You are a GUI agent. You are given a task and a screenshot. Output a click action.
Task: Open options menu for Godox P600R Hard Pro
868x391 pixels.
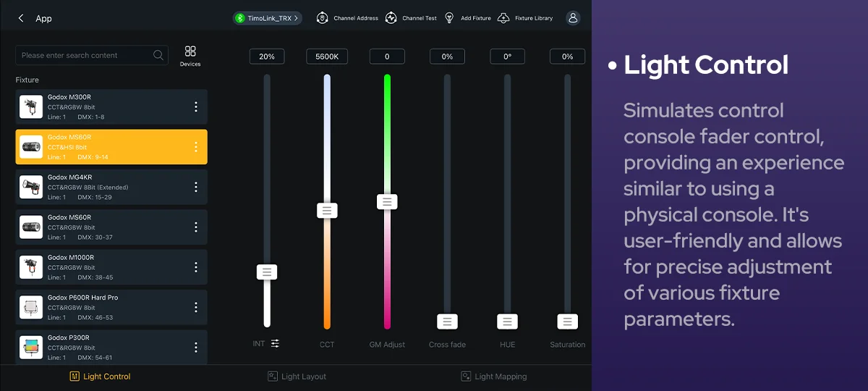pos(195,307)
